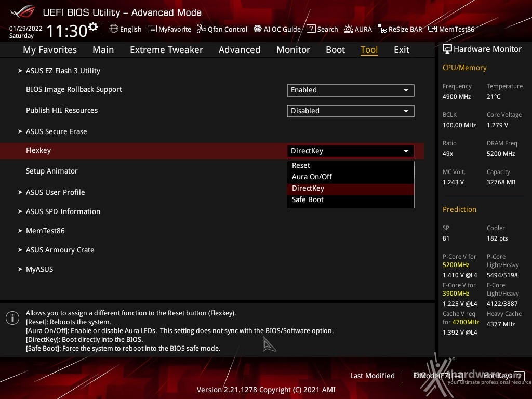The width and height of the screenshot is (532, 399).
Task: Click the AI OC Guide icon
Action: (258, 29)
